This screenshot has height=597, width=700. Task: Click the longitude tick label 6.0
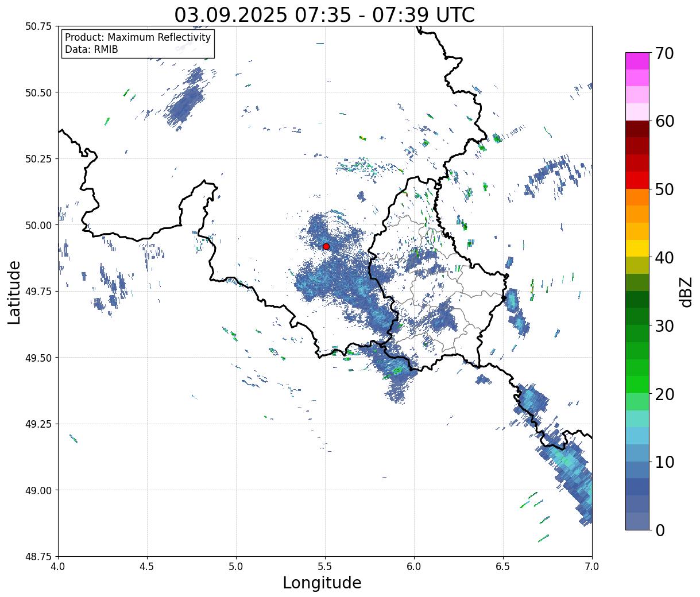pyautogui.click(x=414, y=567)
